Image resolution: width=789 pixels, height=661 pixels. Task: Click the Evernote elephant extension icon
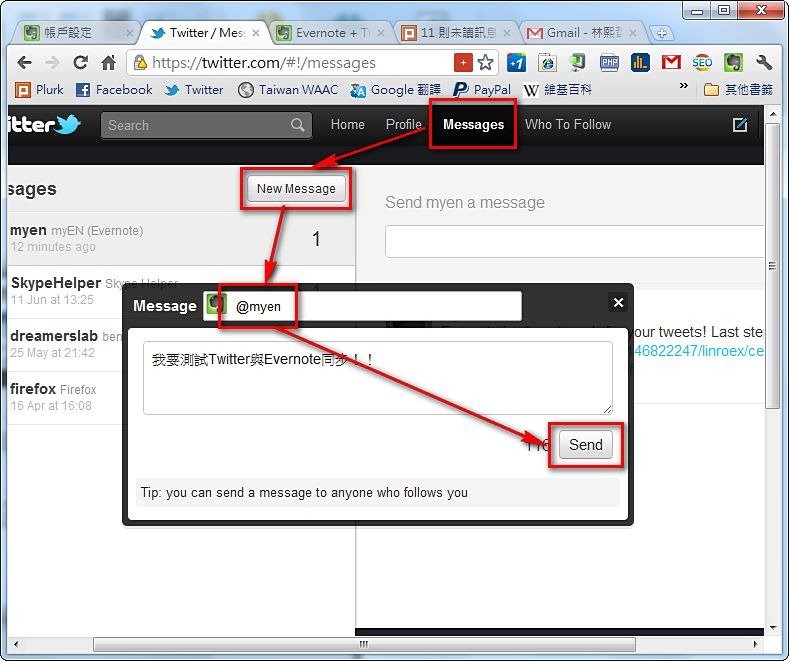pyautogui.click(x=733, y=62)
